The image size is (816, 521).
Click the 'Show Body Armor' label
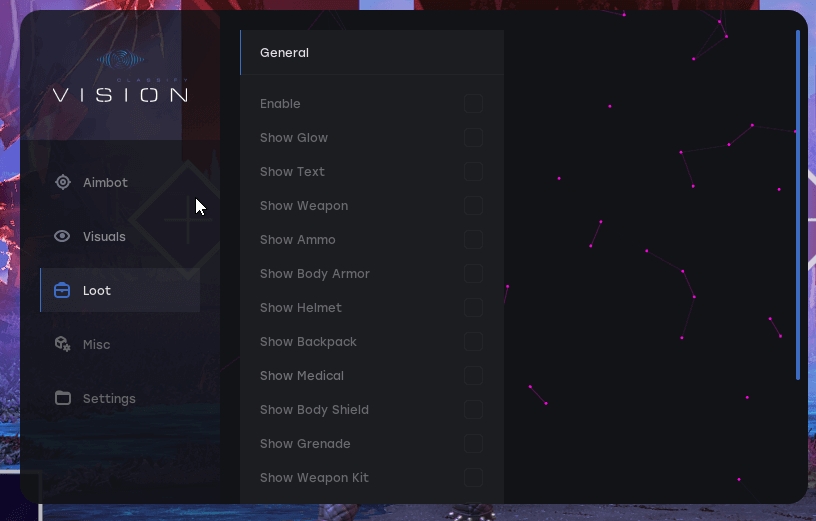[315, 274]
